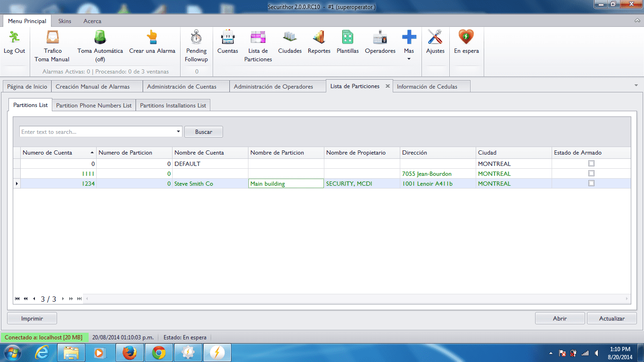This screenshot has height=362, width=644.
Task: Open the Ajustes tools
Action: click(435, 45)
